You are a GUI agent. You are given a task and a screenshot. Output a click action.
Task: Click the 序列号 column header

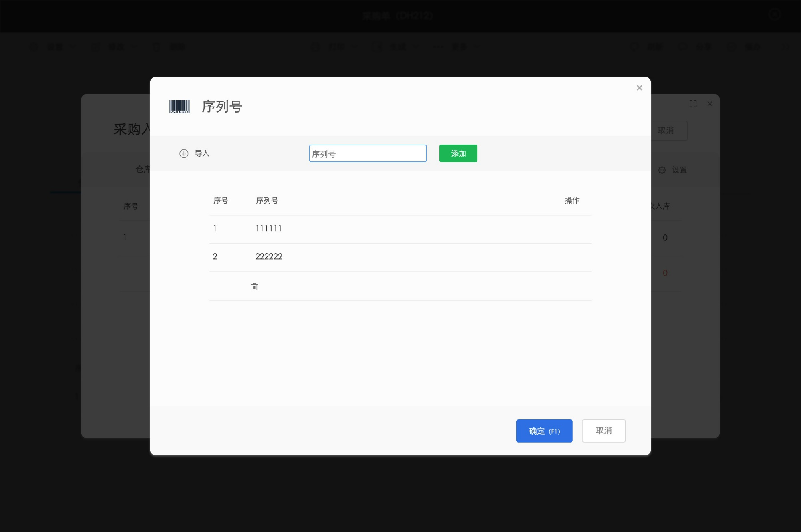click(x=267, y=200)
